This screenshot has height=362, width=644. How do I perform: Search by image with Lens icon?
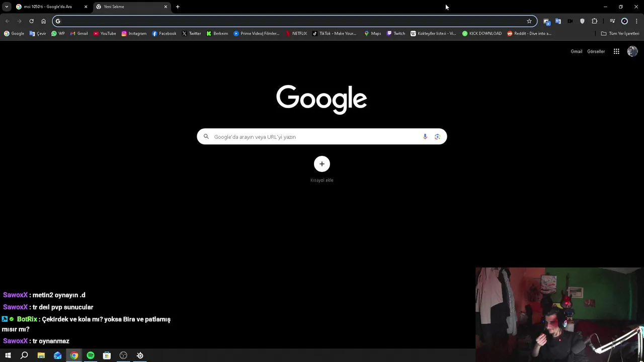coord(437,137)
